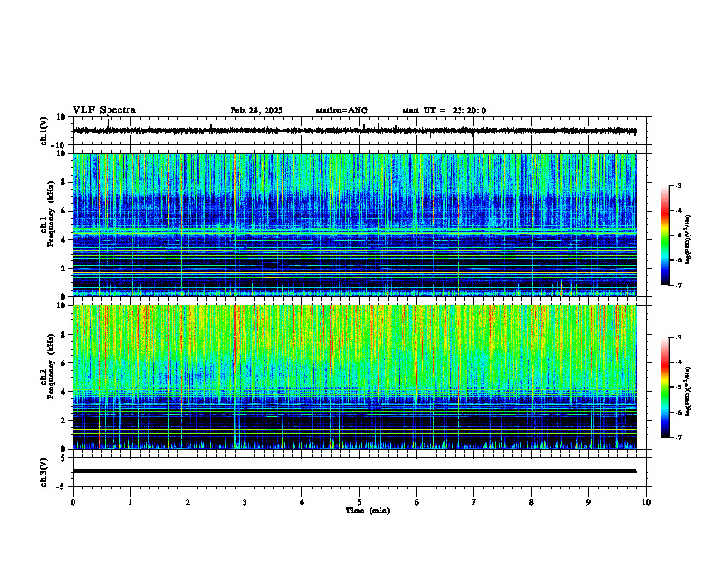The width and height of the screenshot is (728, 563).
Task: Click the ch.2 "Frequency (kHz)" axis label
Action: (x=50, y=366)
